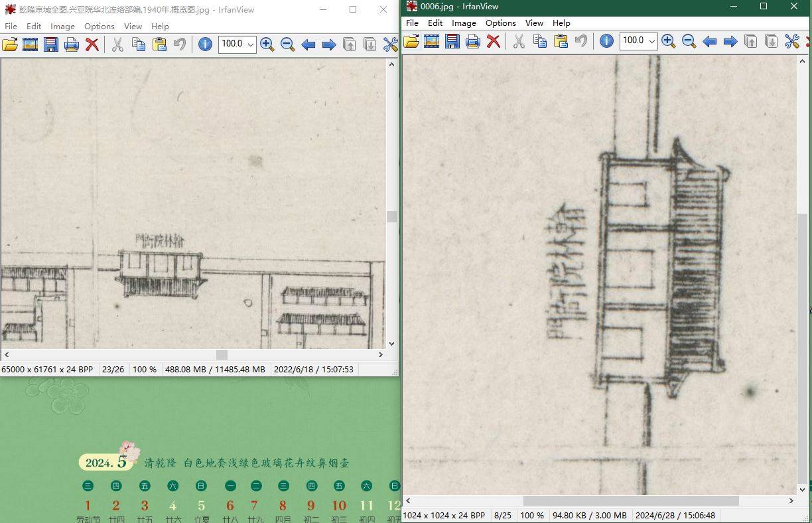Click Zoom out magnifier in right window
812x523 pixels.
689,41
